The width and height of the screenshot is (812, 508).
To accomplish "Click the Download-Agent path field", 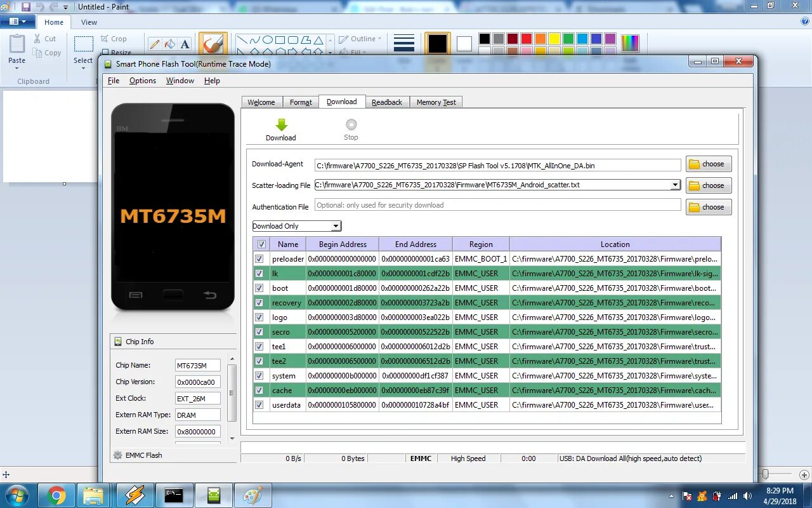I will click(x=498, y=165).
